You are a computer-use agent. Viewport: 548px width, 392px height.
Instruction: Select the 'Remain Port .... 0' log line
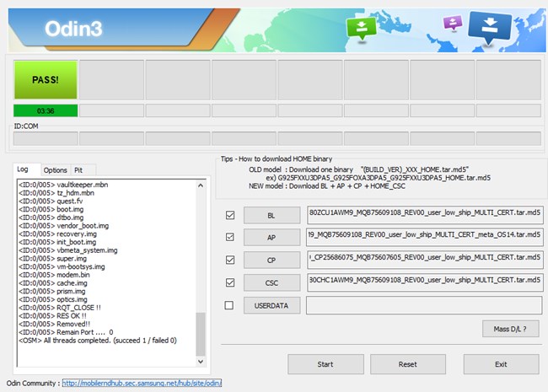(x=66, y=332)
